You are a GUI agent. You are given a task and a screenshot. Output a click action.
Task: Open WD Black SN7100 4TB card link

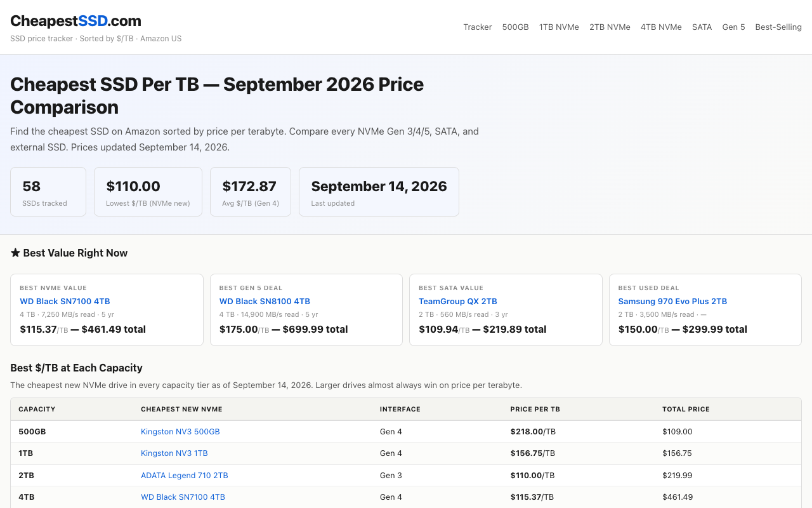pos(65,302)
